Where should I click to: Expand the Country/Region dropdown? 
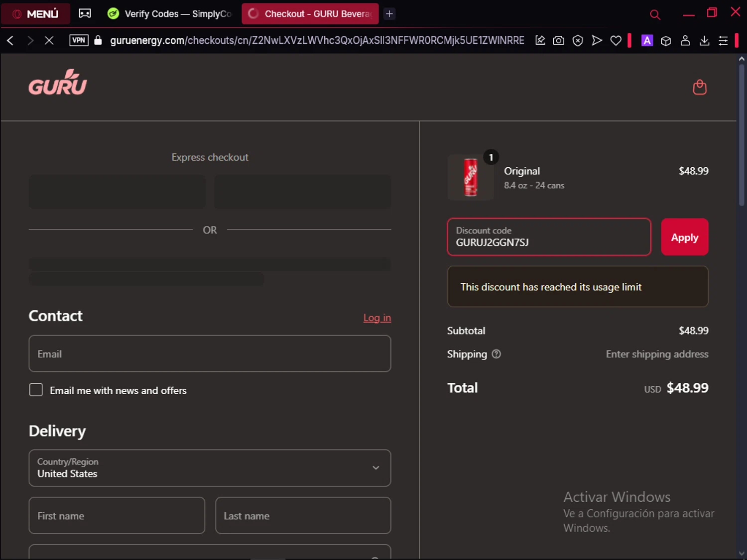(x=210, y=468)
